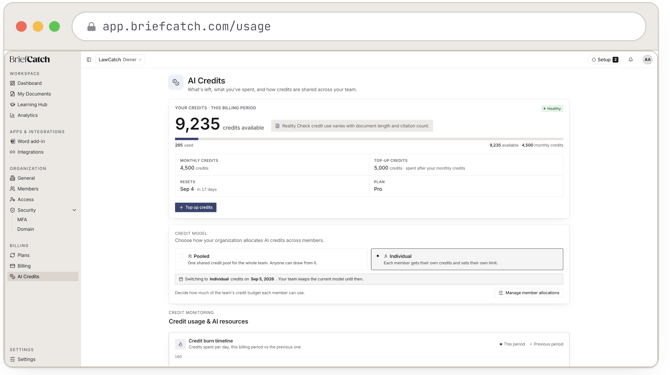The width and height of the screenshot is (670, 375).
Task: Select AI Credits in sidebar
Action: point(43,277)
